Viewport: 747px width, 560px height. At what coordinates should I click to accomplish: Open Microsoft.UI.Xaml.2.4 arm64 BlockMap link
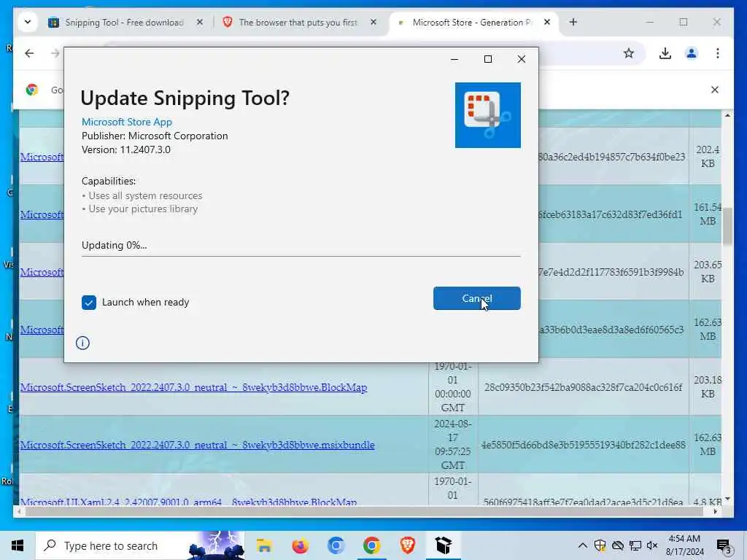click(188, 502)
